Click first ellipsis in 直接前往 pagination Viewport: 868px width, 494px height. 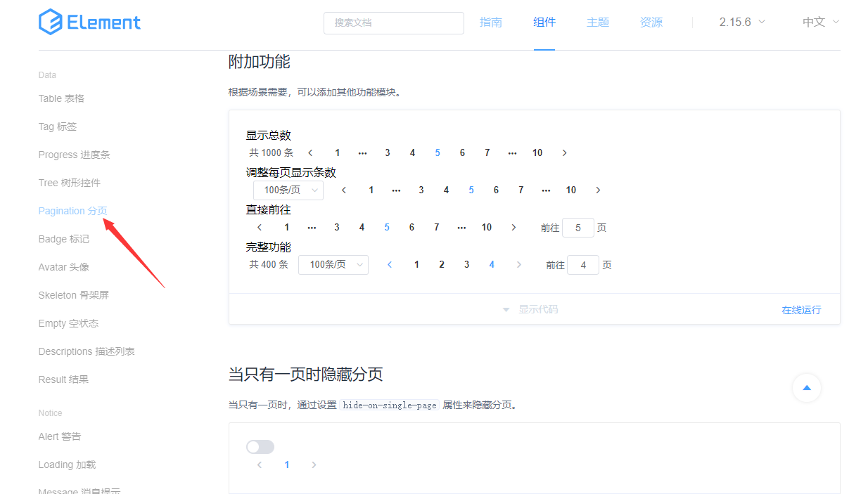pyautogui.click(x=312, y=227)
